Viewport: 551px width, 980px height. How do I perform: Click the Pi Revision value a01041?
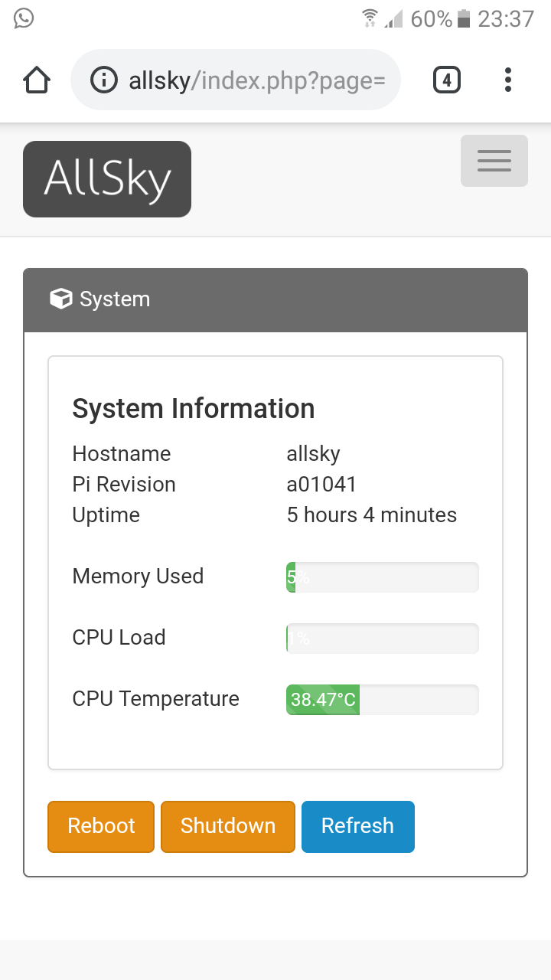point(321,485)
